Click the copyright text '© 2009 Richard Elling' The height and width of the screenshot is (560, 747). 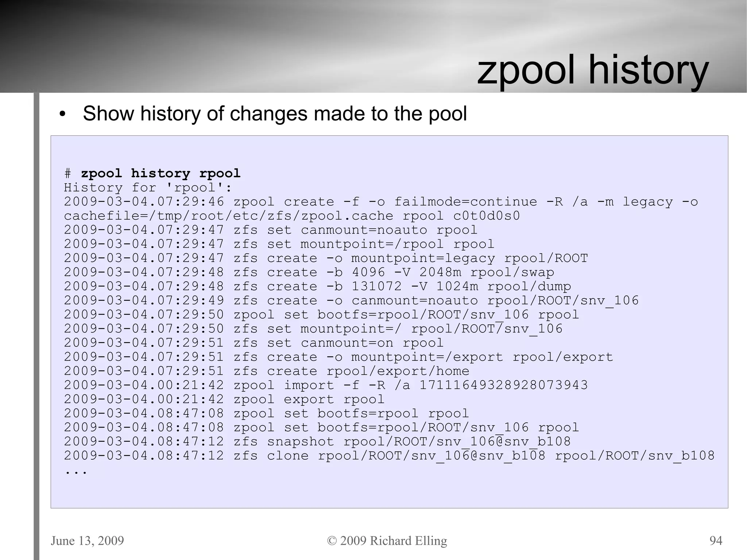tap(387, 541)
